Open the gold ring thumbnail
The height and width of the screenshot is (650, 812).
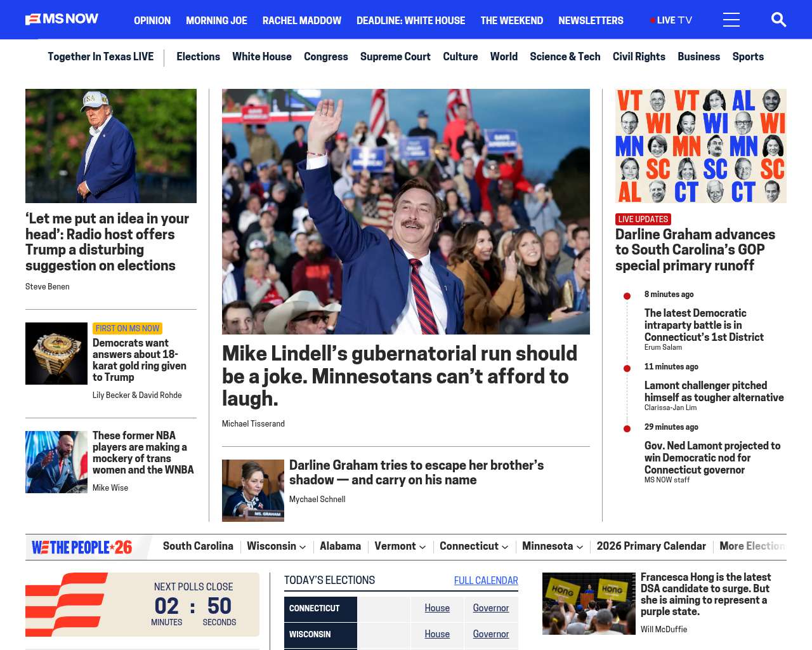click(56, 354)
